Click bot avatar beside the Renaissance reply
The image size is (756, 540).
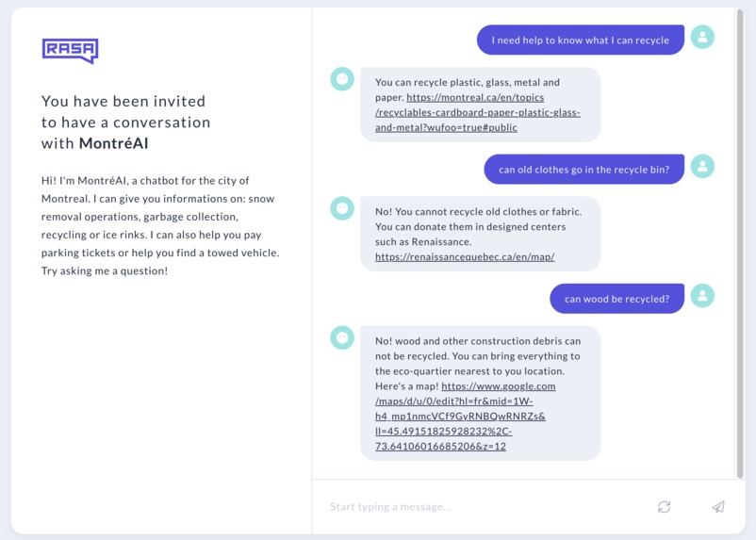pyautogui.click(x=342, y=208)
